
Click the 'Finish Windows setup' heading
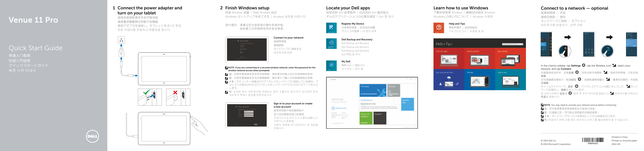[247, 8]
